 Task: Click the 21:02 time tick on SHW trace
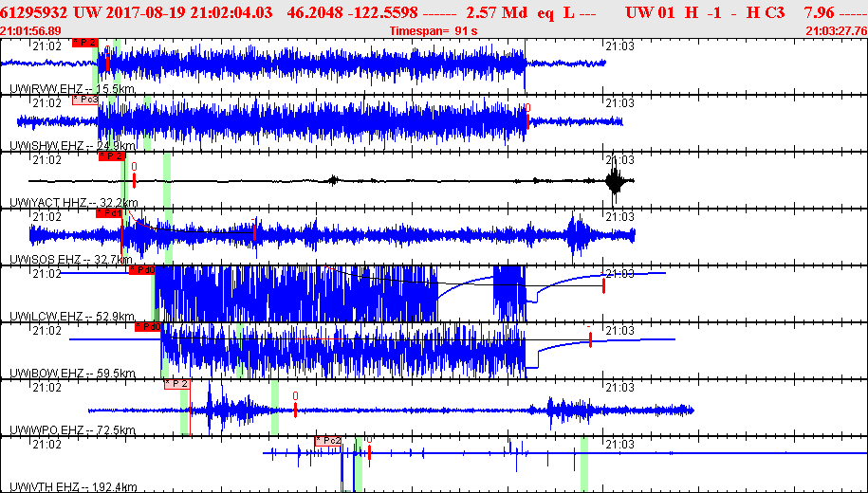pyautogui.click(x=47, y=103)
